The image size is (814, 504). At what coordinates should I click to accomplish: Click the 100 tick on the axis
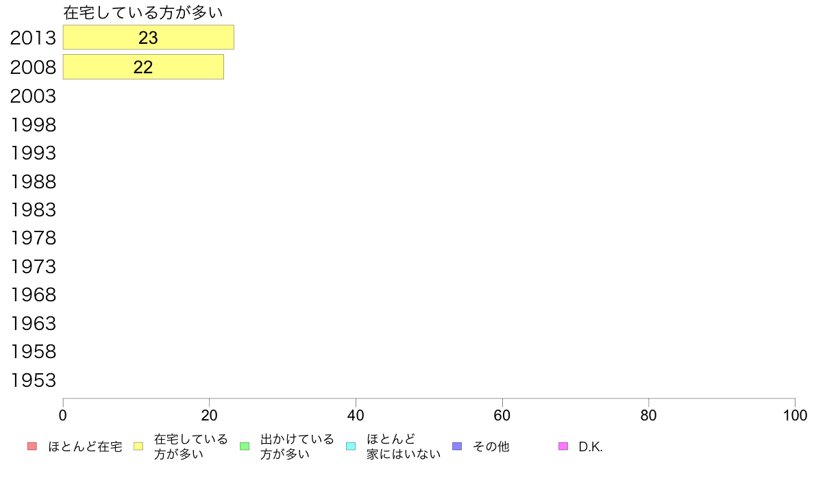(x=795, y=415)
